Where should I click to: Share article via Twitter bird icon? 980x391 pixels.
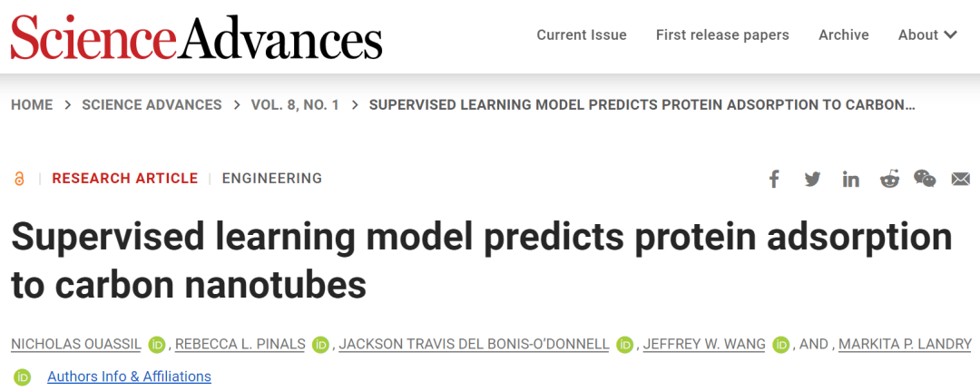pos(812,180)
